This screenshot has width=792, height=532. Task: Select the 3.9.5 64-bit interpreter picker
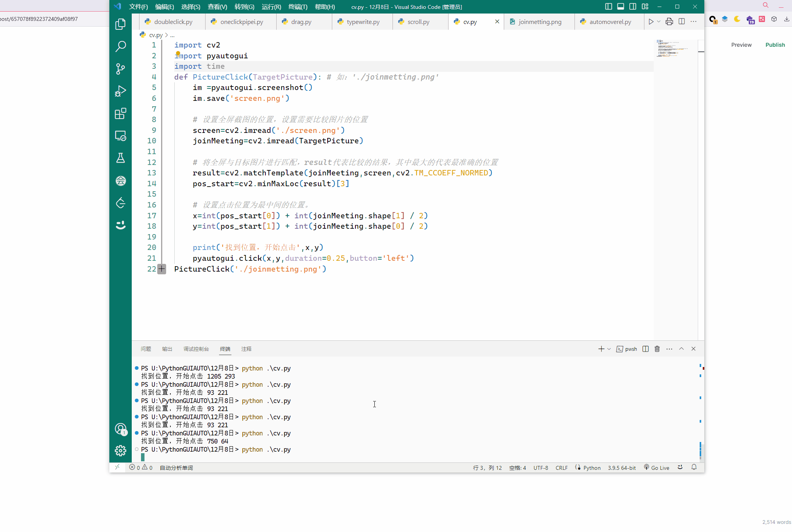(x=622, y=467)
